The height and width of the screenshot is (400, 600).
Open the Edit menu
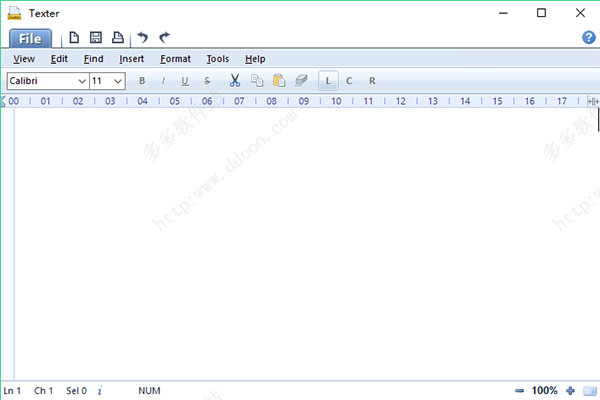click(x=59, y=59)
